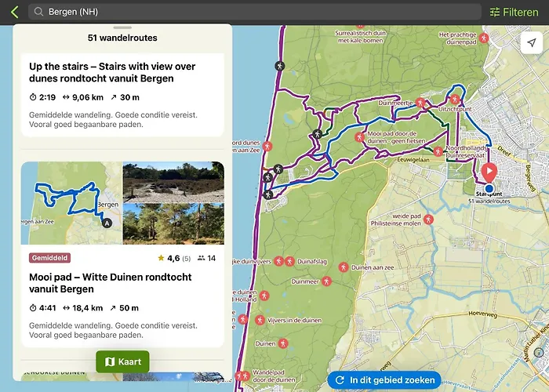Open Up the stairs route card
This screenshot has height=392, width=549.
[x=112, y=73]
